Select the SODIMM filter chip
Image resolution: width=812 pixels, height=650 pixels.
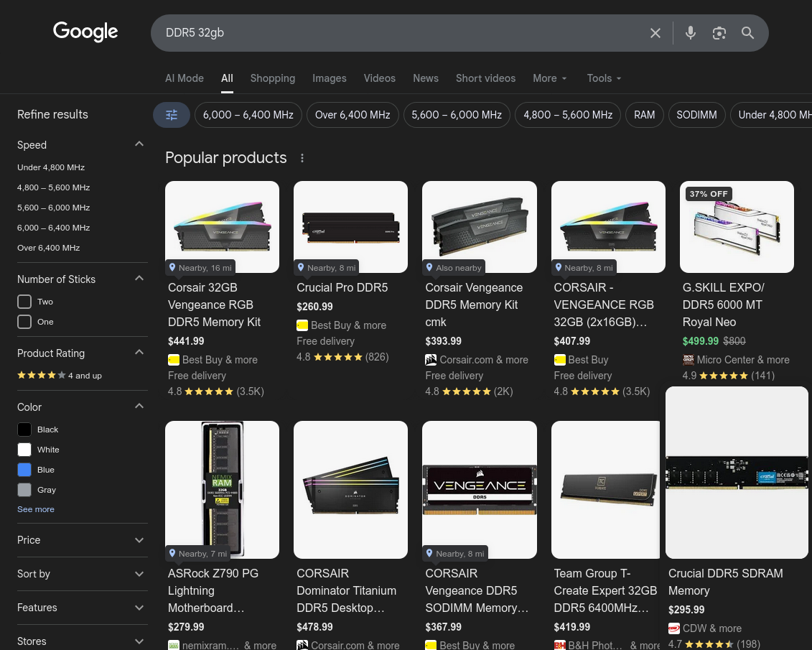pyautogui.click(x=696, y=115)
